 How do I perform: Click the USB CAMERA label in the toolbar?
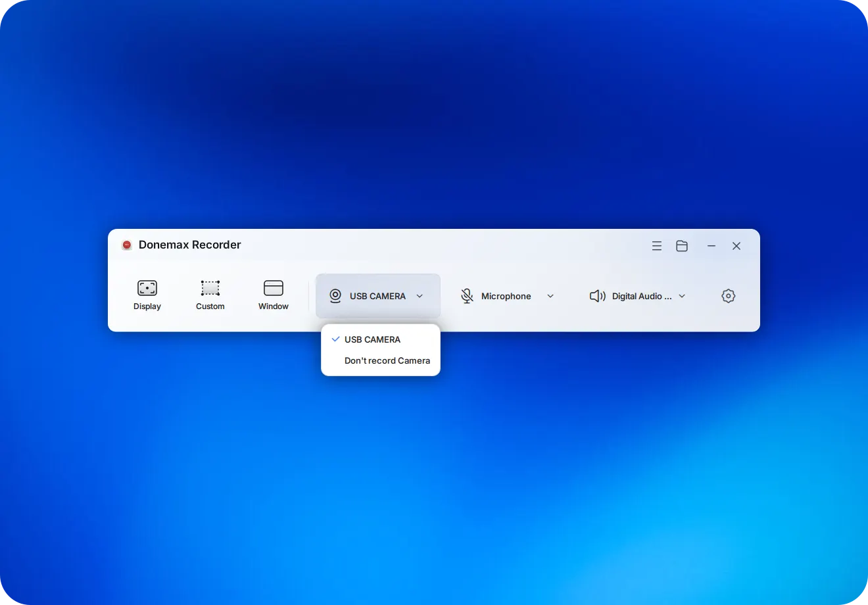tap(377, 297)
